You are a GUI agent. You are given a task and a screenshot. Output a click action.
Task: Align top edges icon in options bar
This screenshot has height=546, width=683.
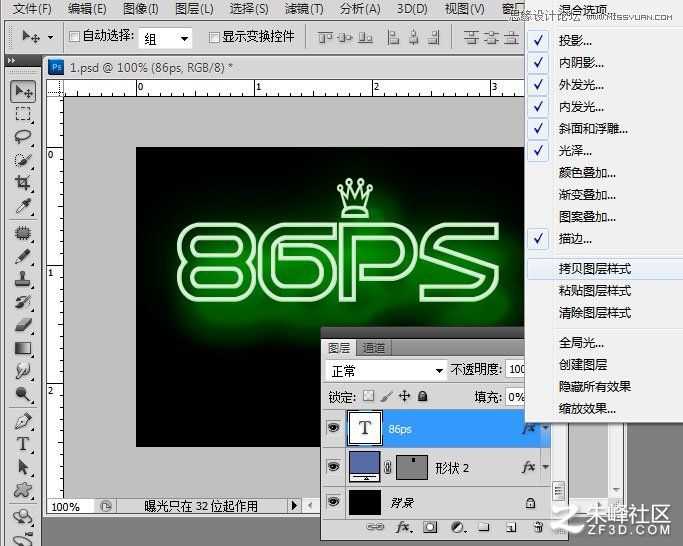click(x=325, y=38)
